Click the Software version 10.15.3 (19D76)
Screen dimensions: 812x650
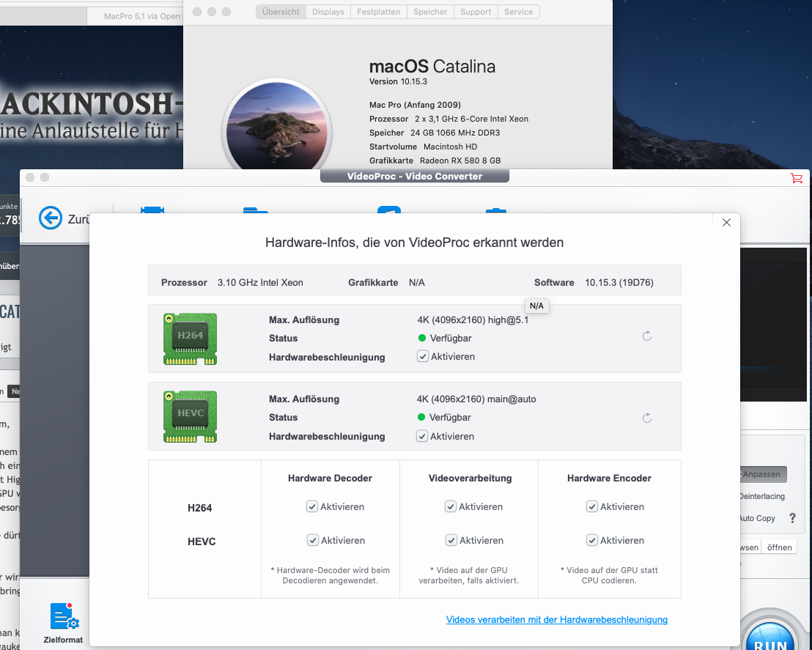(619, 282)
